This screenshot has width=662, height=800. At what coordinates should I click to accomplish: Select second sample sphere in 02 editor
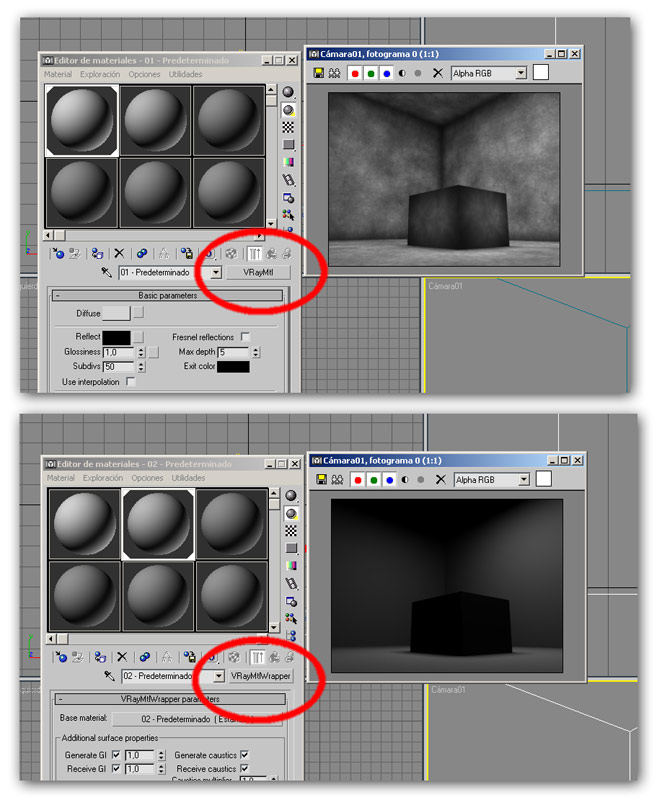pyautogui.click(x=158, y=524)
